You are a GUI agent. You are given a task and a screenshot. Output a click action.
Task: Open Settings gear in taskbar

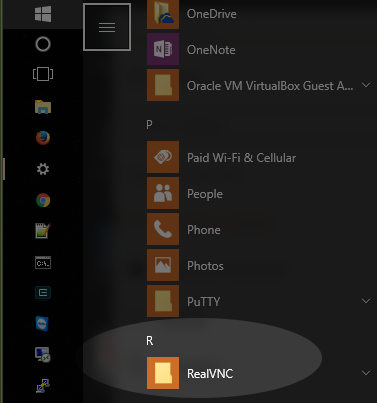43,169
